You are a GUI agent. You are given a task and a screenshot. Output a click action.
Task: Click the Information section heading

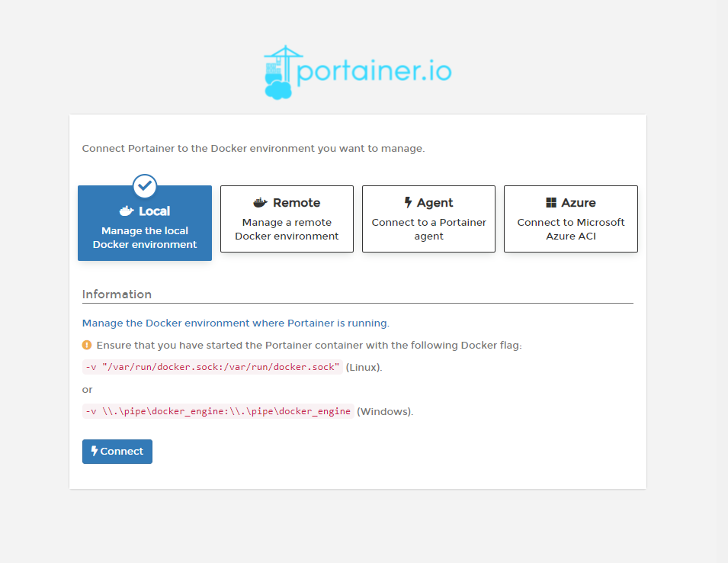(x=117, y=294)
